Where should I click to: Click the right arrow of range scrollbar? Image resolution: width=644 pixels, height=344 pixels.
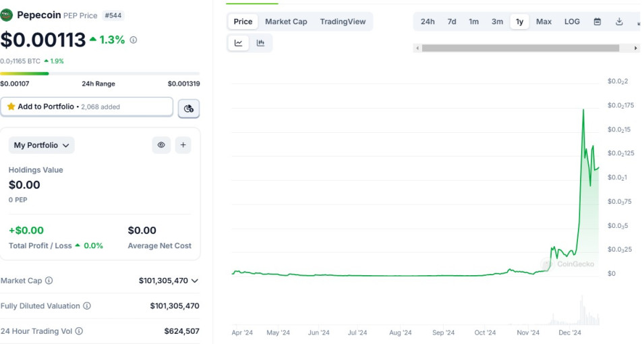(636, 48)
